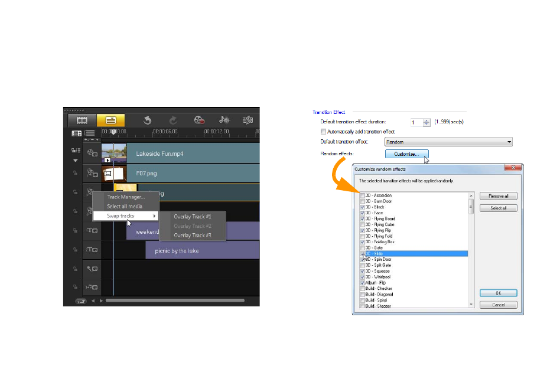Screen dimensions: 560x392
Task: Click the Music Track header icon
Action: pos(92,287)
